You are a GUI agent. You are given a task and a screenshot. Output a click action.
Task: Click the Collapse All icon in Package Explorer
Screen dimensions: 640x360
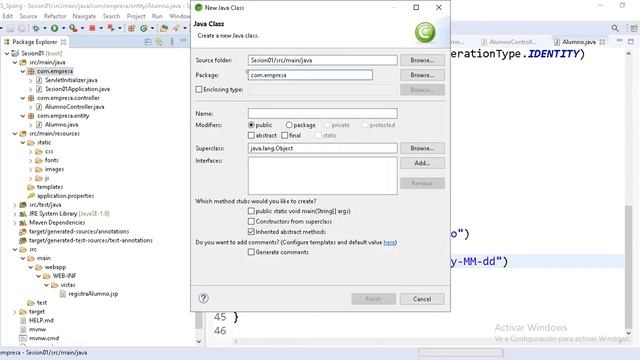148,42
